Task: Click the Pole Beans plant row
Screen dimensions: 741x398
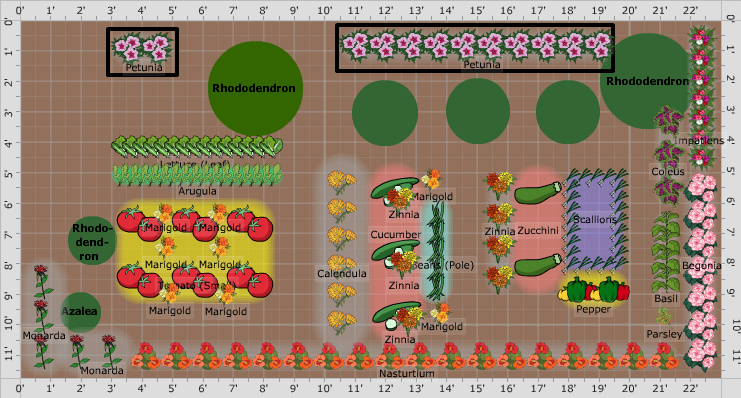Action: [x=436, y=251]
